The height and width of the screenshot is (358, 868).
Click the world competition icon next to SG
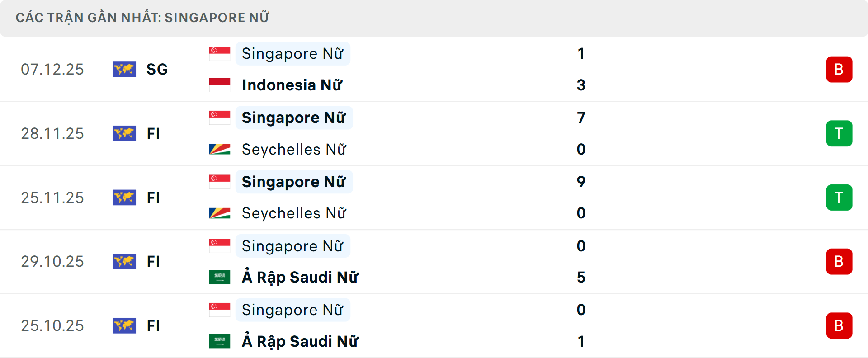click(x=124, y=70)
